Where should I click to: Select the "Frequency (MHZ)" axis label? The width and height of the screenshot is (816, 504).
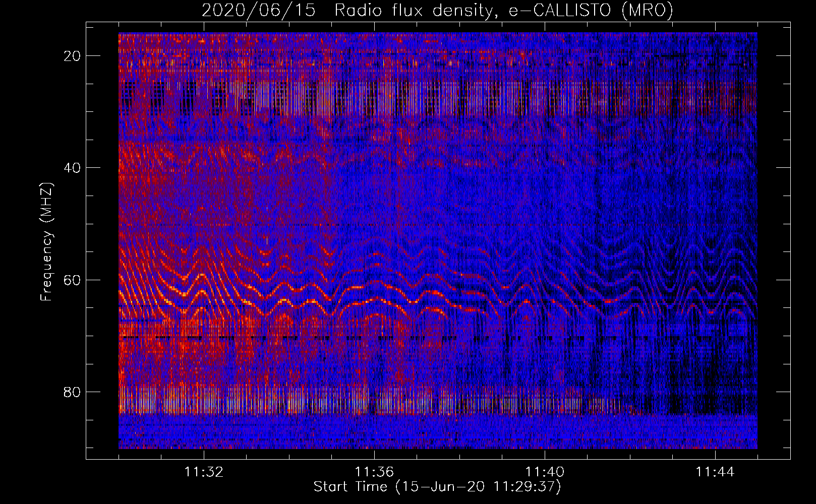pyautogui.click(x=46, y=241)
